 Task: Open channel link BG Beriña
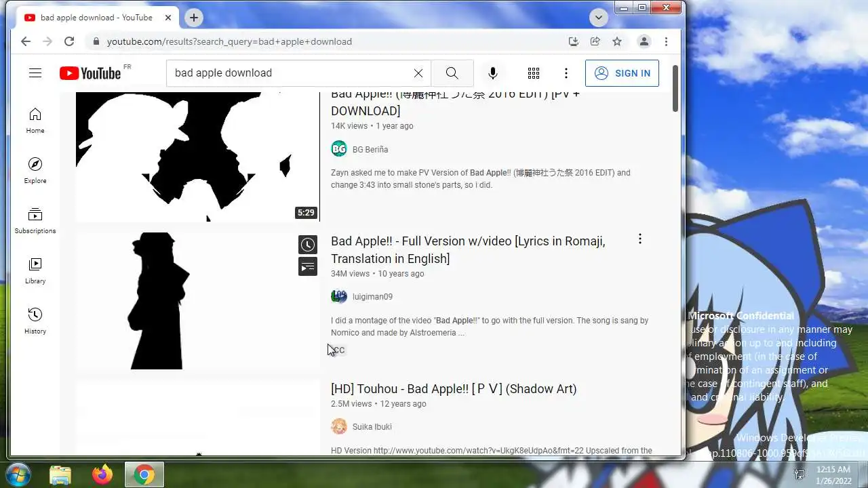pos(370,149)
